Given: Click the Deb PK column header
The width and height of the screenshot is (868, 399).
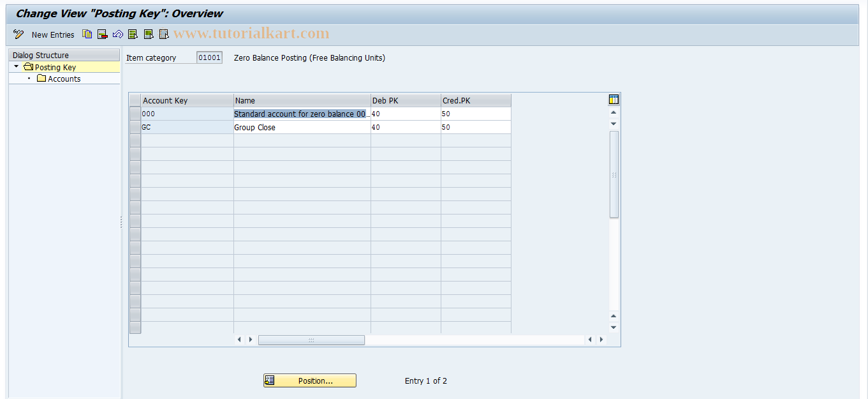Looking at the screenshot, I should 406,100.
